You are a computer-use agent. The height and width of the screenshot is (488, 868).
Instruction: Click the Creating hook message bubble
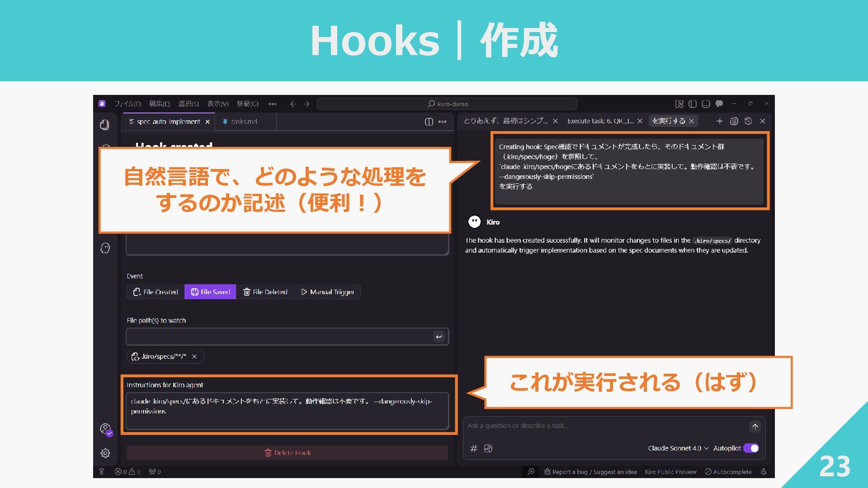(x=629, y=171)
